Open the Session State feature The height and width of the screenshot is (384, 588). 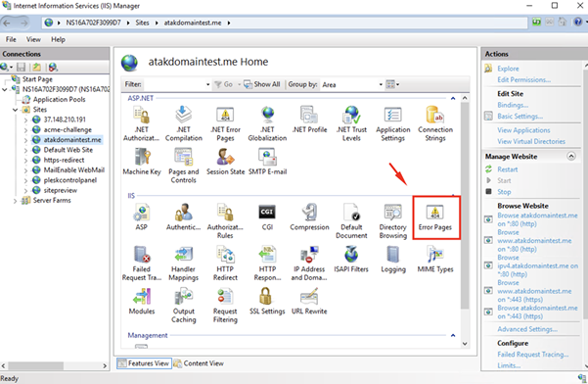click(225, 162)
